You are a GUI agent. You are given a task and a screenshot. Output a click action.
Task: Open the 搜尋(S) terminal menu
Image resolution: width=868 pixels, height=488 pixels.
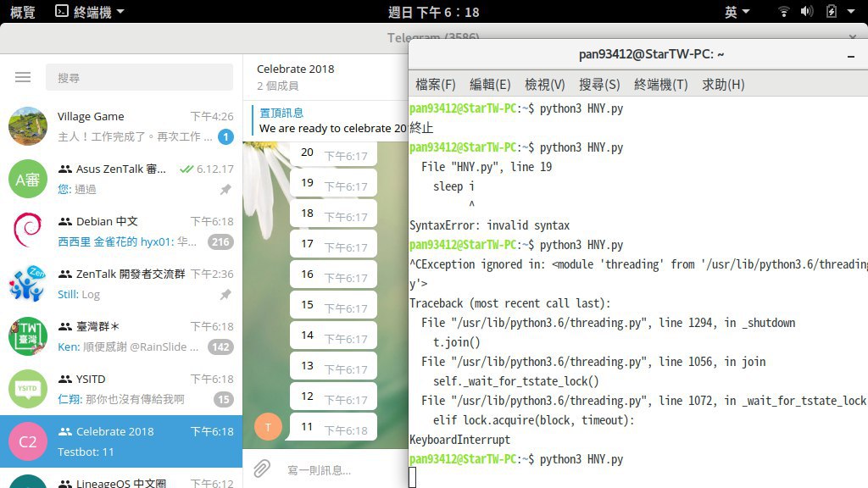point(599,85)
